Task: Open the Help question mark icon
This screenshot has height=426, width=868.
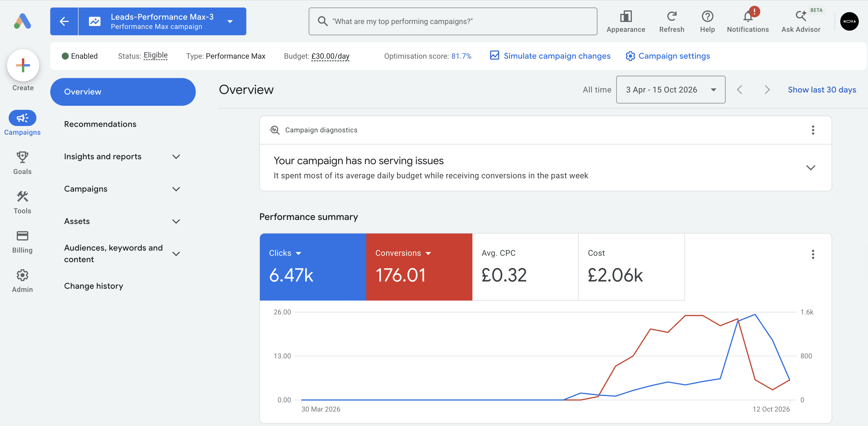Action: coord(707,16)
